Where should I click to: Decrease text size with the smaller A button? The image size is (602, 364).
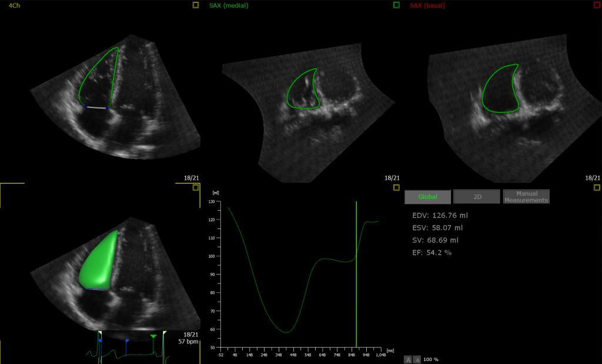coord(417,359)
